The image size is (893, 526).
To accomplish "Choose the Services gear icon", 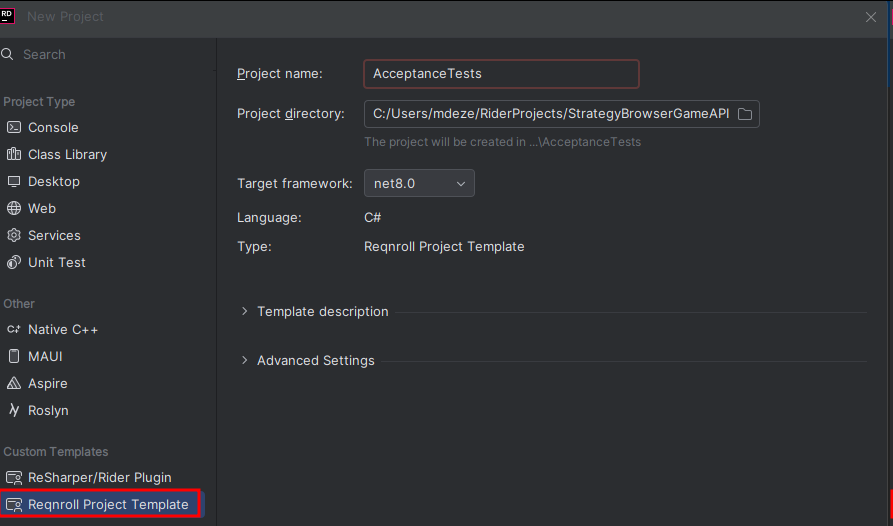I will 14,235.
